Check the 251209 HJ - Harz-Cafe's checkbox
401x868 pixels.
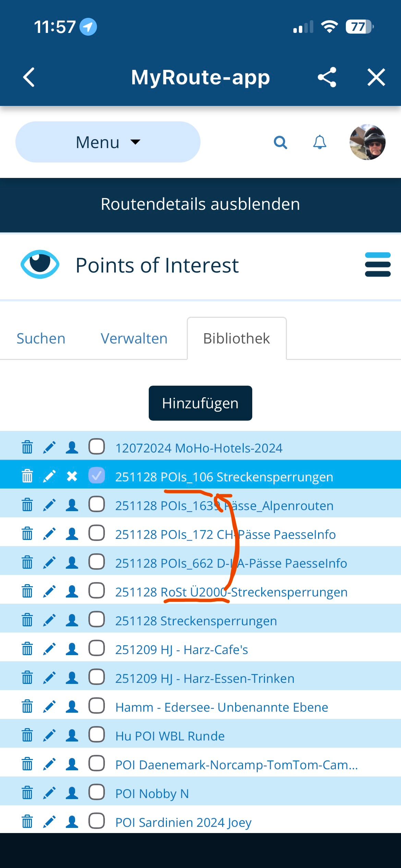point(97,649)
